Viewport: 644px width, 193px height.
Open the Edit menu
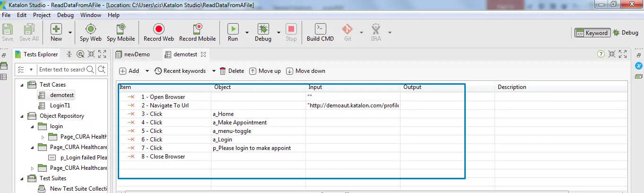(x=22, y=15)
